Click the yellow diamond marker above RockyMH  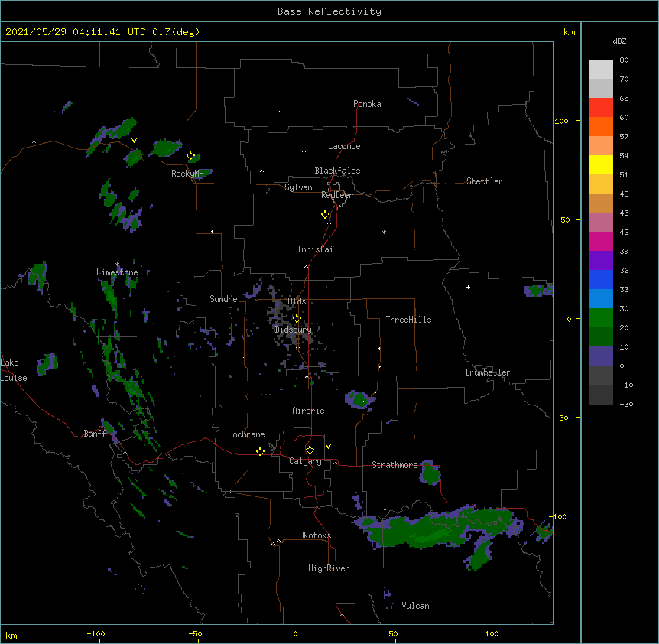coord(190,156)
